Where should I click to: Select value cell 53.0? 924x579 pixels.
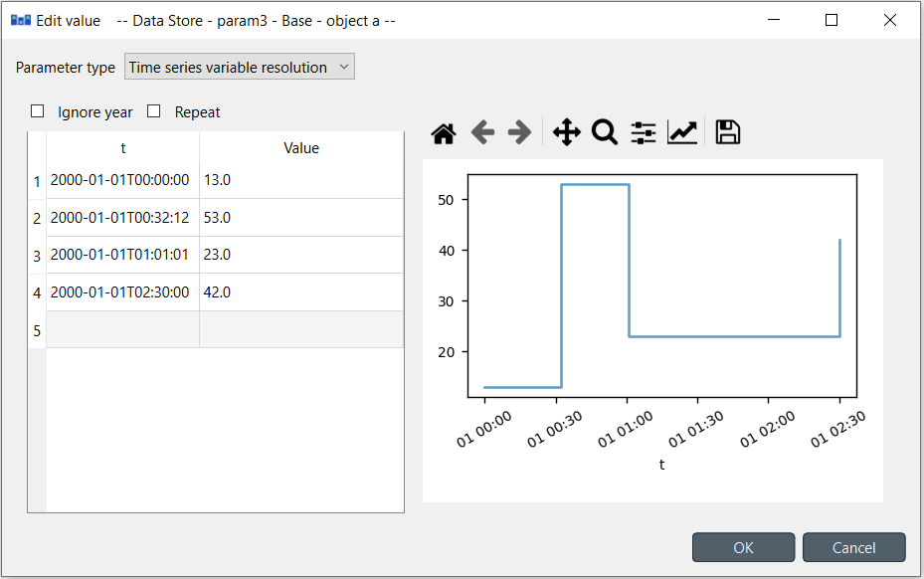[301, 218]
